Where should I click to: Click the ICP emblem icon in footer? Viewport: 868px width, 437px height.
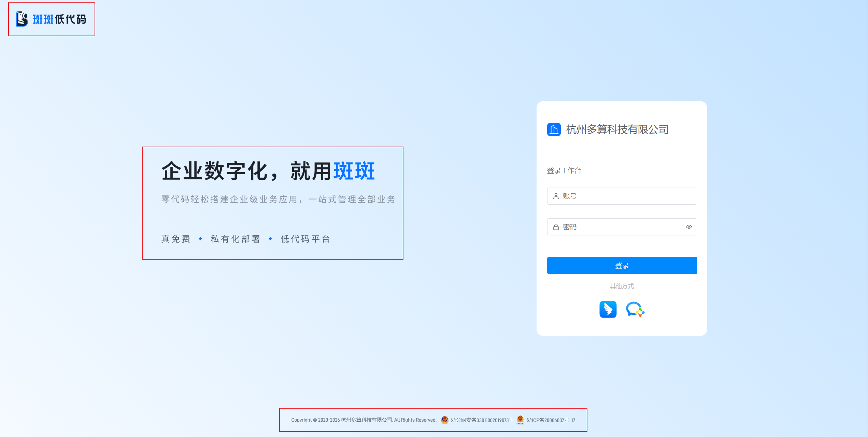(x=520, y=420)
